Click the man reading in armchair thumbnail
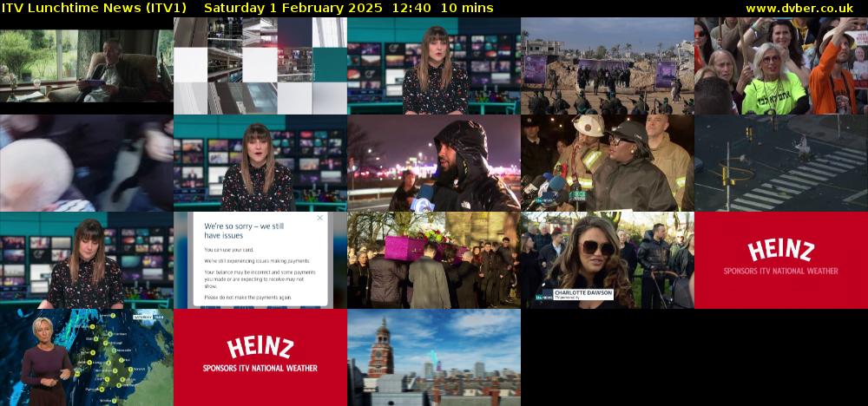The image size is (868, 406). 86,66
